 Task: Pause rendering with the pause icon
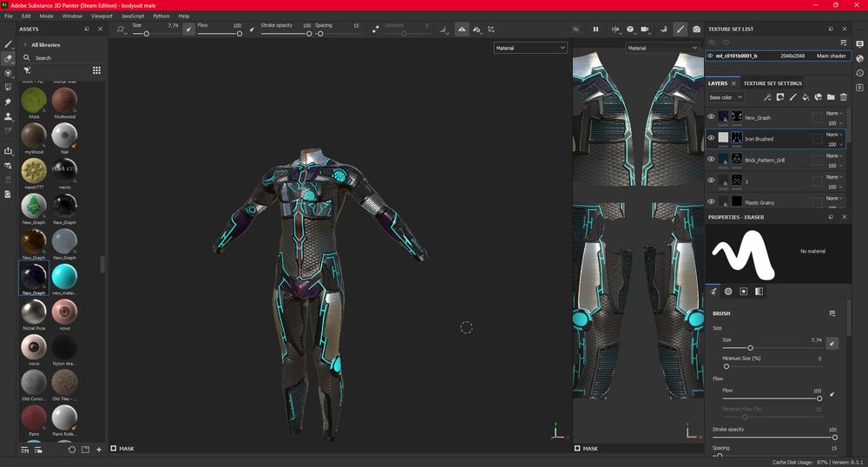pyautogui.click(x=595, y=30)
